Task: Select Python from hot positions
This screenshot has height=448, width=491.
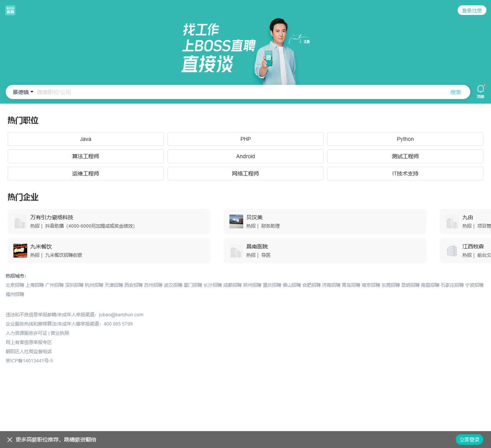Action: point(405,139)
